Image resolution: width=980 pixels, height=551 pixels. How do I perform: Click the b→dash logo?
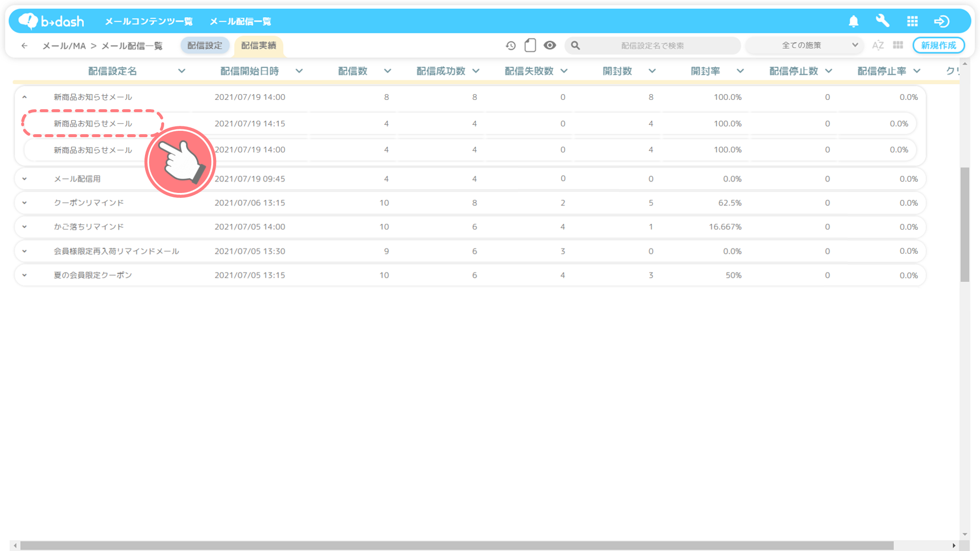point(51,21)
